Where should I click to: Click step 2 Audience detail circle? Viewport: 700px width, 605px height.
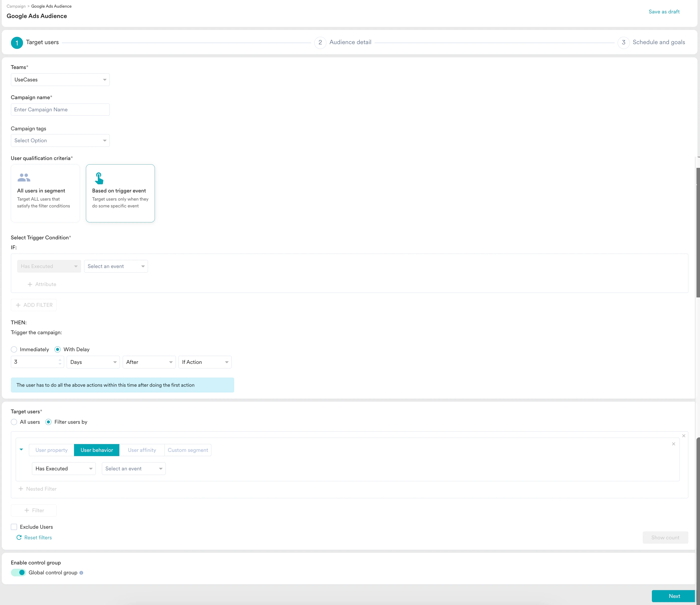(320, 43)
